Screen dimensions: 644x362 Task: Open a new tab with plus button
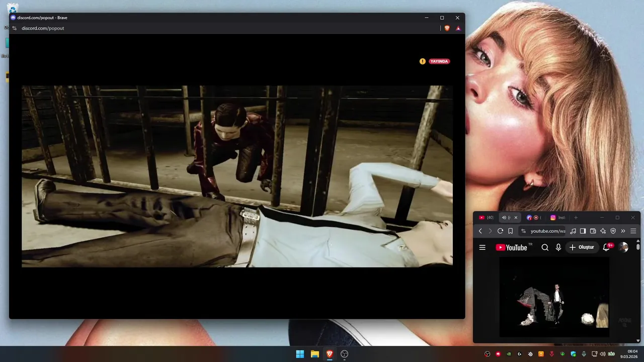pyautogui.click(x=576, y=218)
